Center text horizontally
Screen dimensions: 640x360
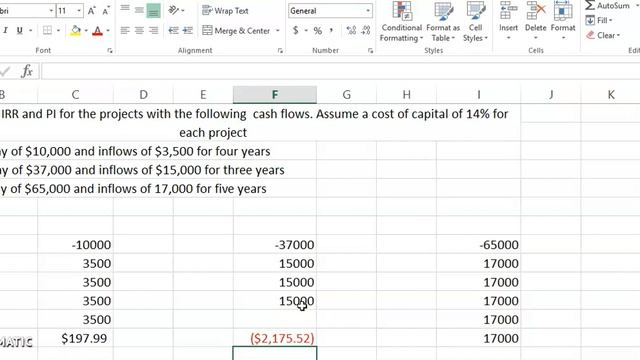point(139,30)
